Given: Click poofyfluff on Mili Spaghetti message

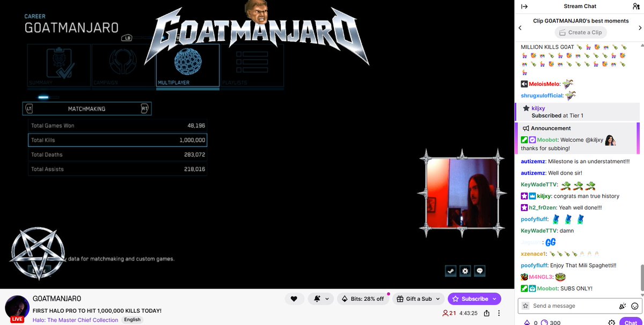Looking at the screenshot, I should tap(534, 265).
